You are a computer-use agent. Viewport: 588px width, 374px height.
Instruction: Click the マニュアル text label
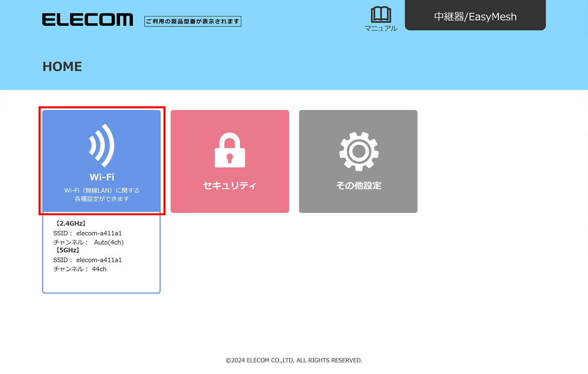tap(381, 28)
